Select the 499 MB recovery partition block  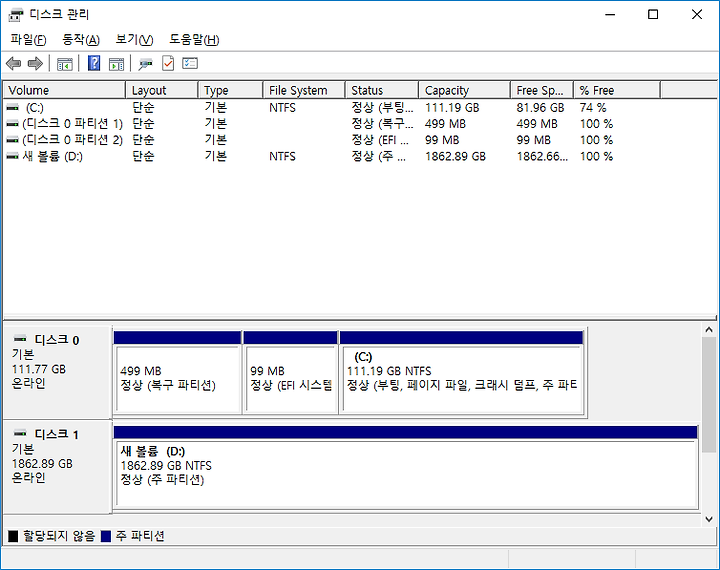(177, 372)
